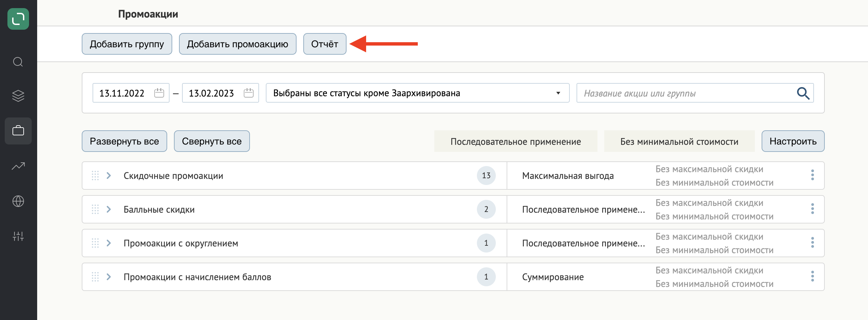Open the status filter dropdown
This screenshot has width=868, height=320.
coord(417,93)
